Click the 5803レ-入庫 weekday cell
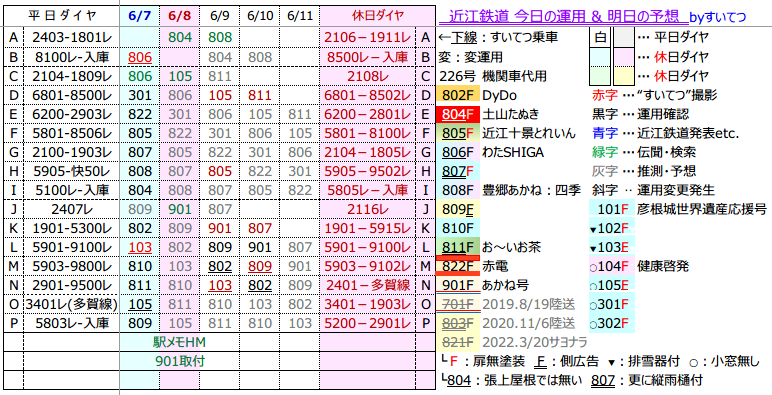 pyautogui.click(x=71, y=324)
